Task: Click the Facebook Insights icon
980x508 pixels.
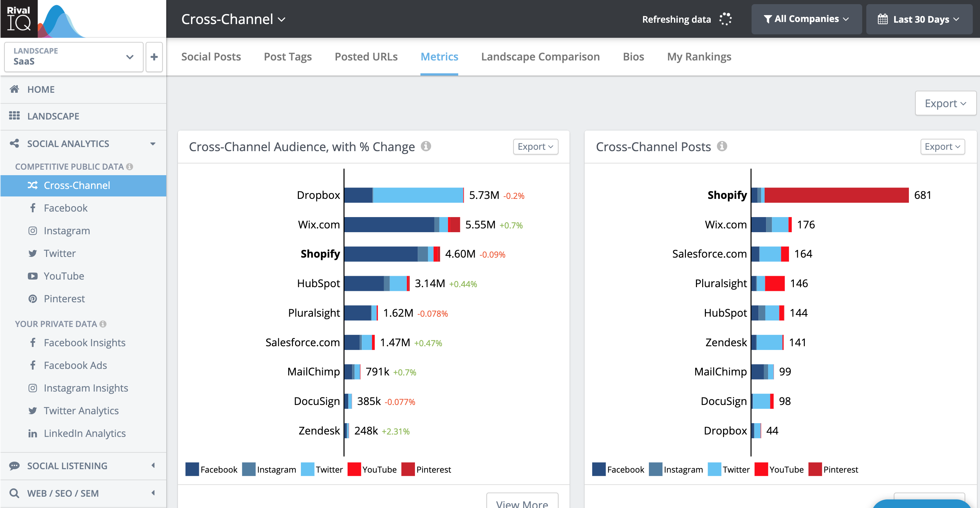Action: point(33,342)
